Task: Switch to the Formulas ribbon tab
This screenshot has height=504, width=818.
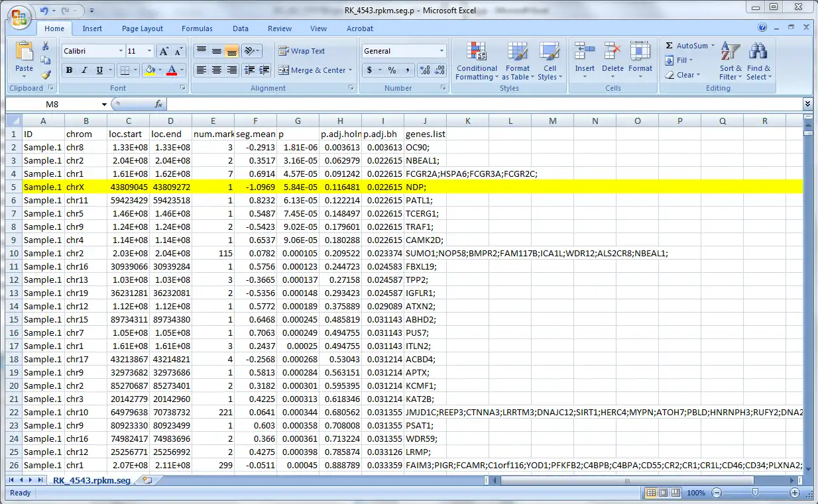Action: pos(197,28)
